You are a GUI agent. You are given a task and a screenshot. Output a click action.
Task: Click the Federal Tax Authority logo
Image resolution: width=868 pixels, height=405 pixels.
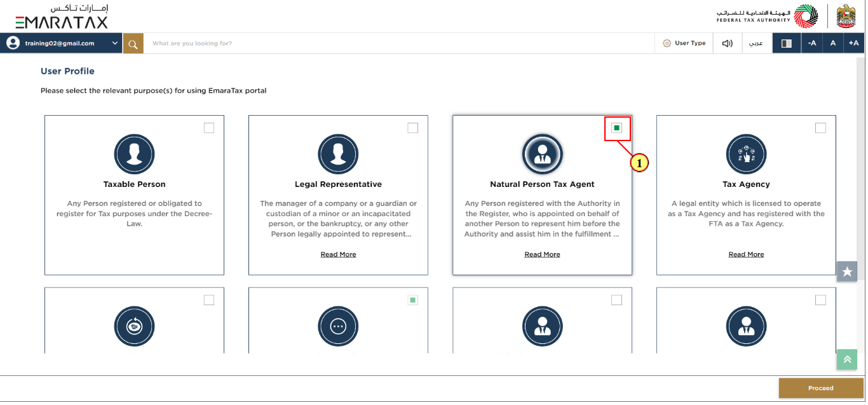(x=767, y=17)
